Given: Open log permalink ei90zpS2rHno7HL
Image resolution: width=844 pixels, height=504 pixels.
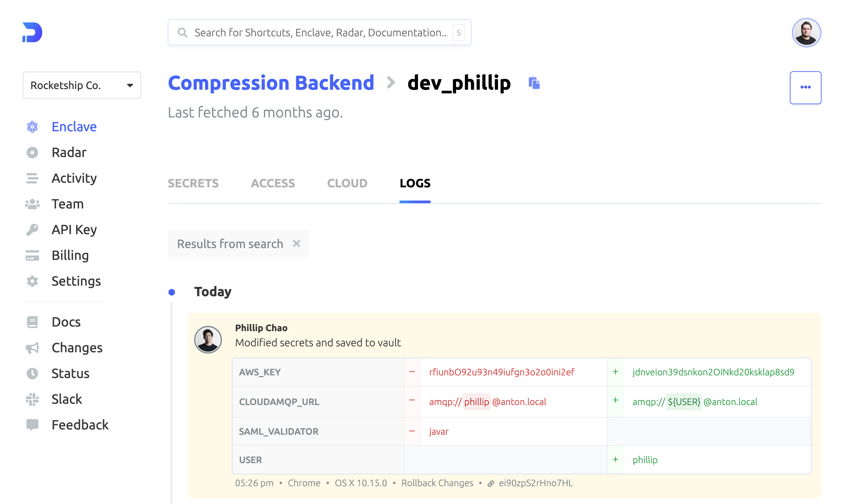Looking at the screenshot, I should (535, 483).
